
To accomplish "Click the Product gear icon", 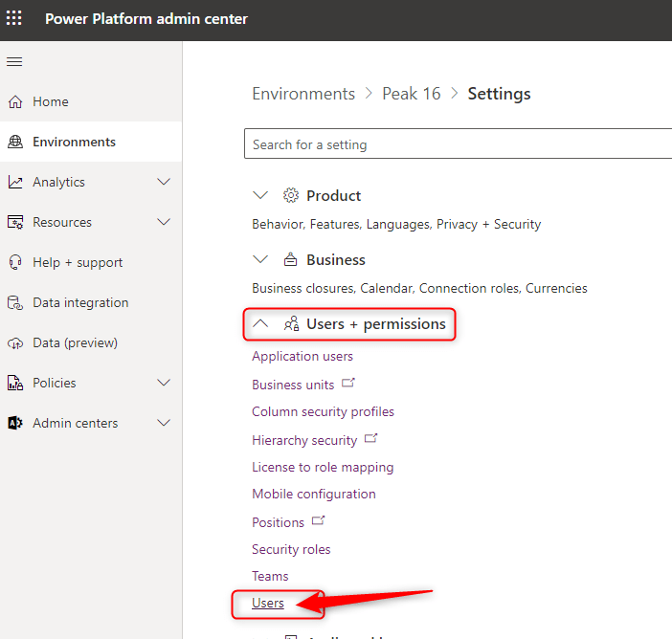I will pyautogui.click(x=291, y=195).
